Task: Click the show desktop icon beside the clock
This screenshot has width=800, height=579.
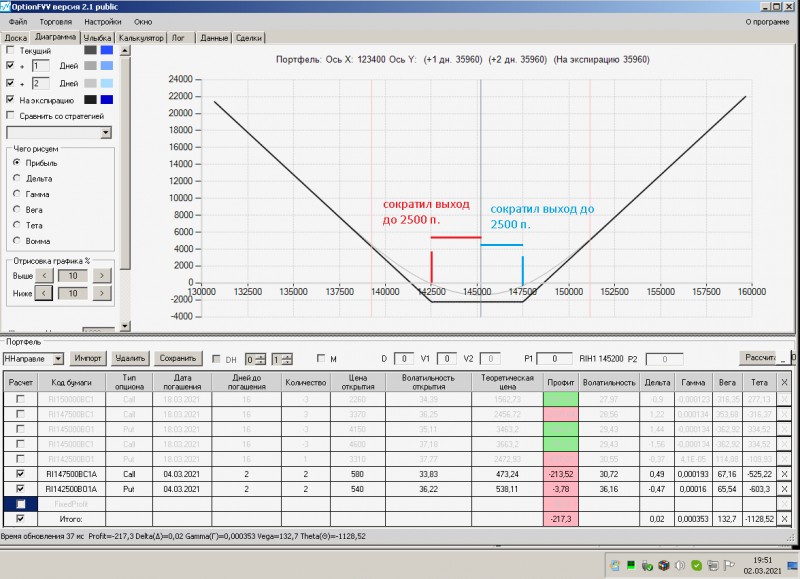Action: [x=793, y=565]
